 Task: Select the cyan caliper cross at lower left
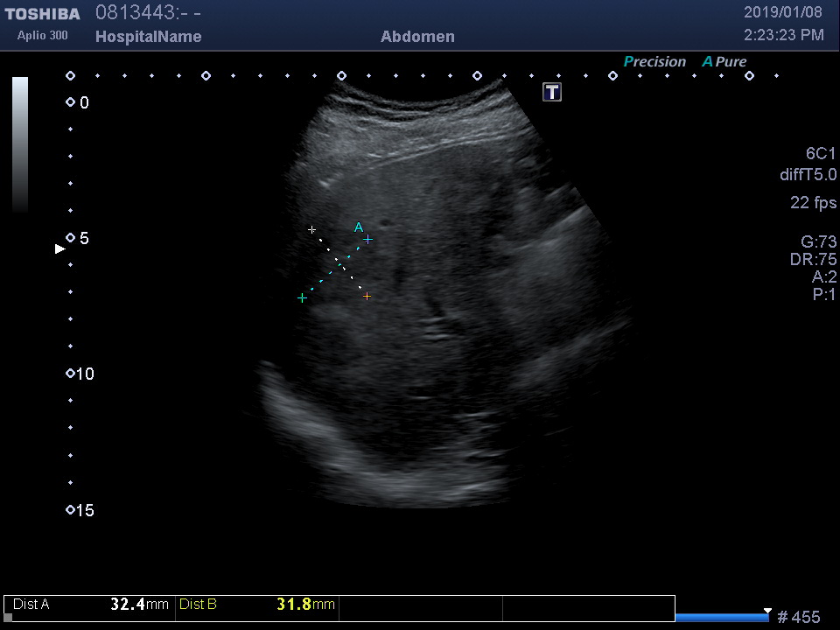[x=302, y=298]
